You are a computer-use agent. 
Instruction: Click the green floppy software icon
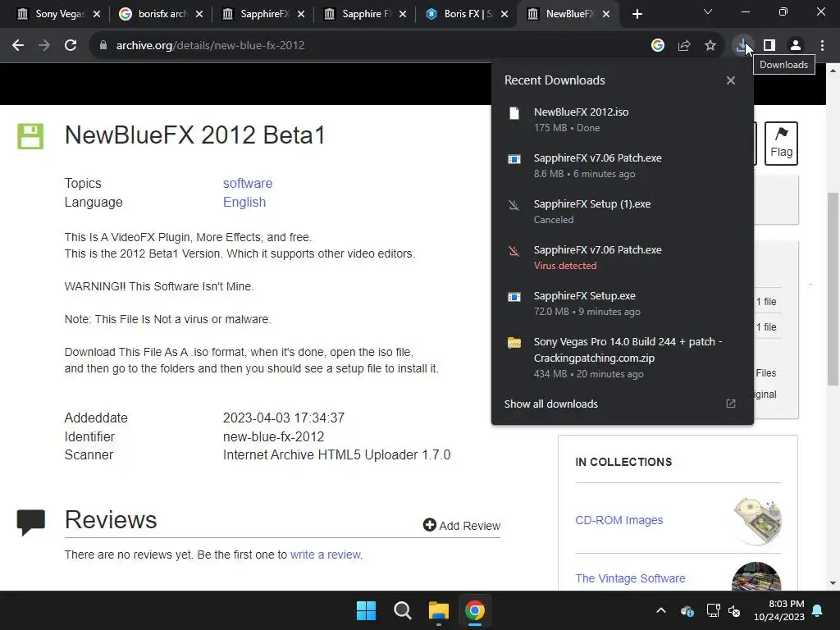[30, 136]
